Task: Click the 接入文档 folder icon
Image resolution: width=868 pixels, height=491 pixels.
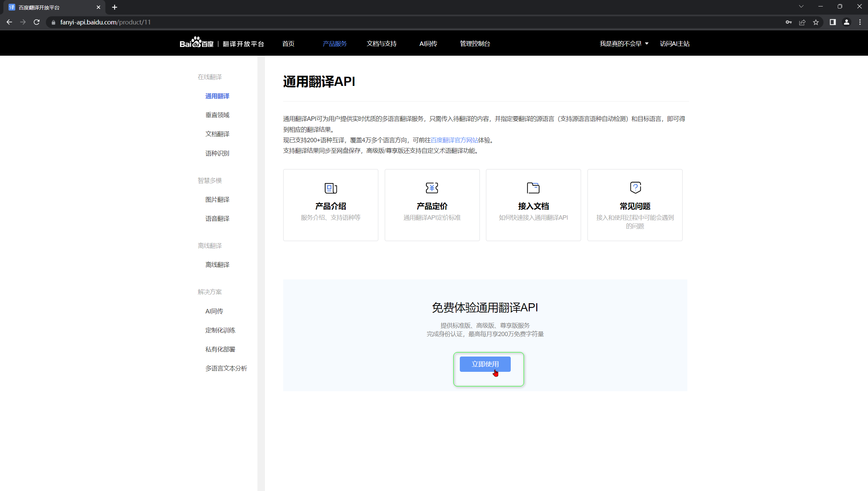Action: 533,188
